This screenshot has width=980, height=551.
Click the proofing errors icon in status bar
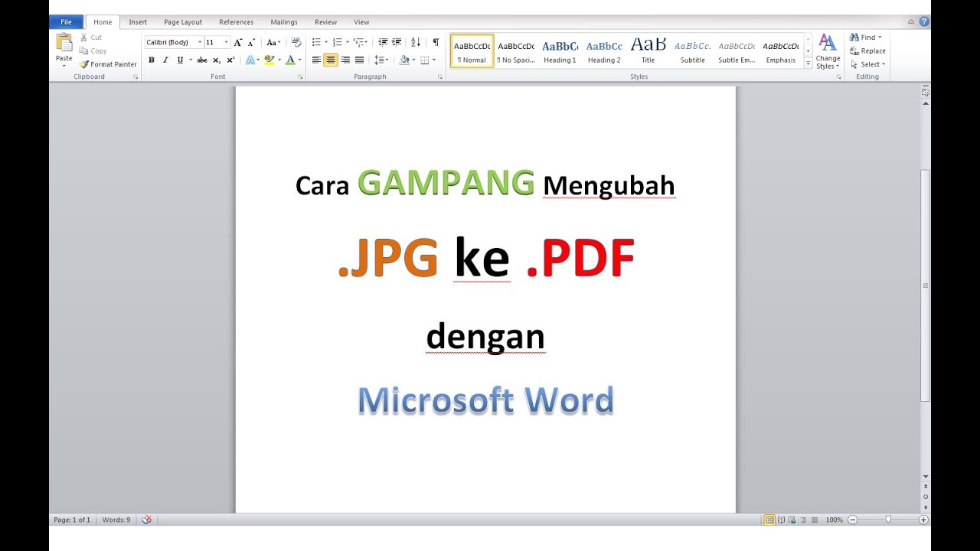[x=146, y=520]
